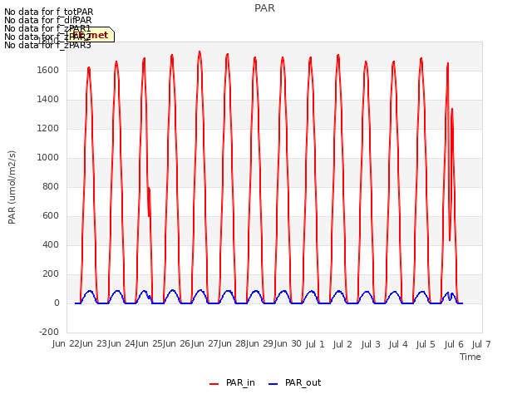Click the Jul 5 x-axis tick label

426,344
